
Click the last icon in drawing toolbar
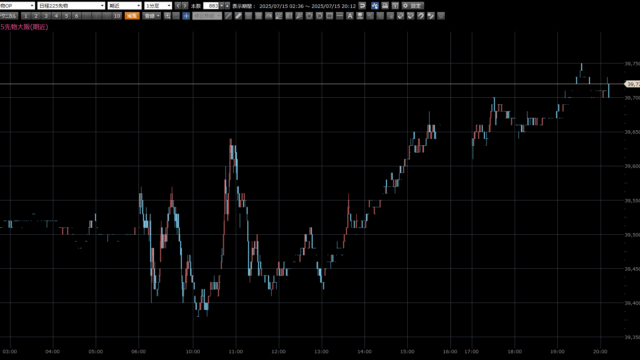[x=441, y=16]
